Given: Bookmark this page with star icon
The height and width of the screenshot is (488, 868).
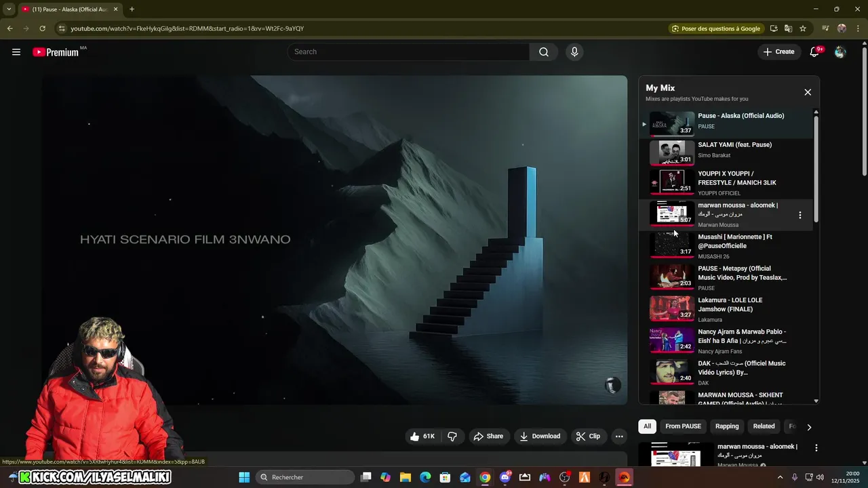Looking at the screenshot, I should 803,28.
